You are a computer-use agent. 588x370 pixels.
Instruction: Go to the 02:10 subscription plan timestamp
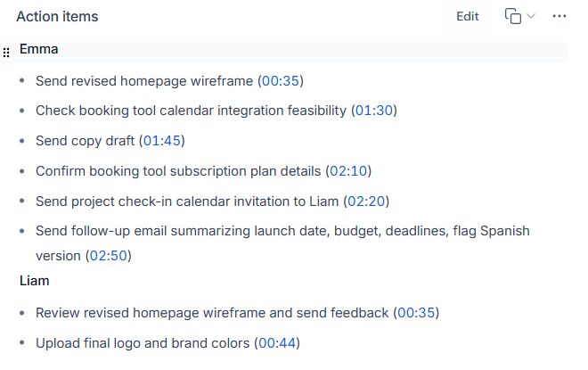pos(348,171)
